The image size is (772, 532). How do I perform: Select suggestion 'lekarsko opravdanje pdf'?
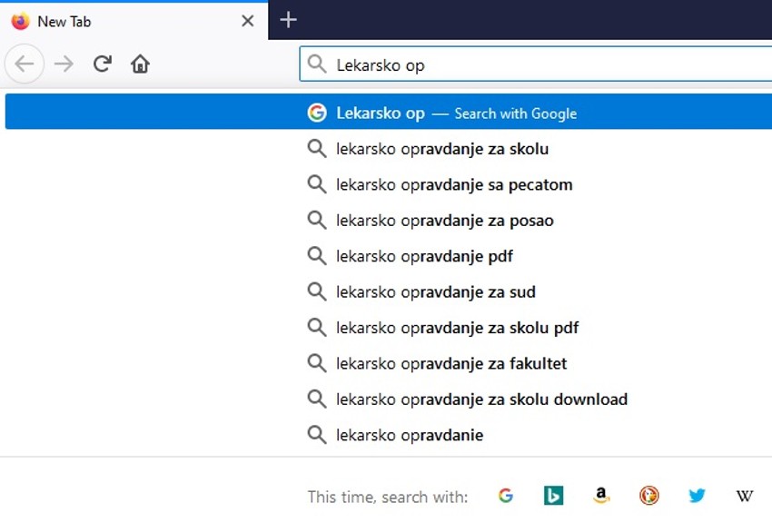[424, 256]
